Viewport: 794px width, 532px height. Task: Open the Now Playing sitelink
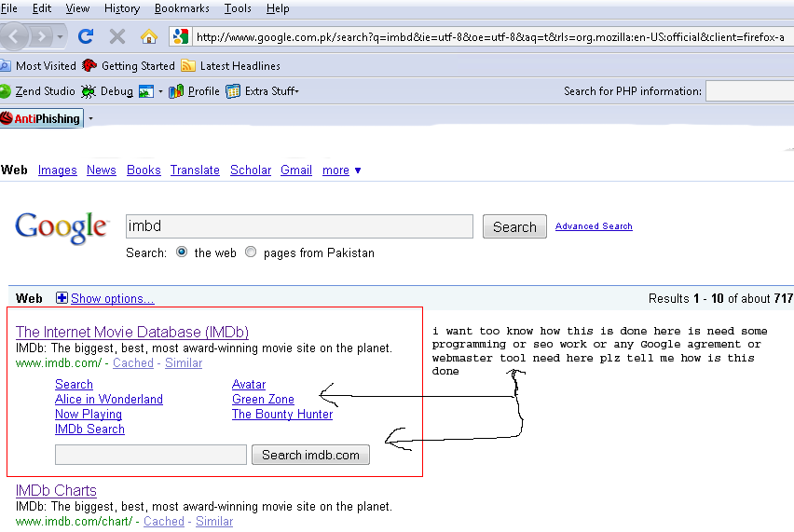click(89, 414)
